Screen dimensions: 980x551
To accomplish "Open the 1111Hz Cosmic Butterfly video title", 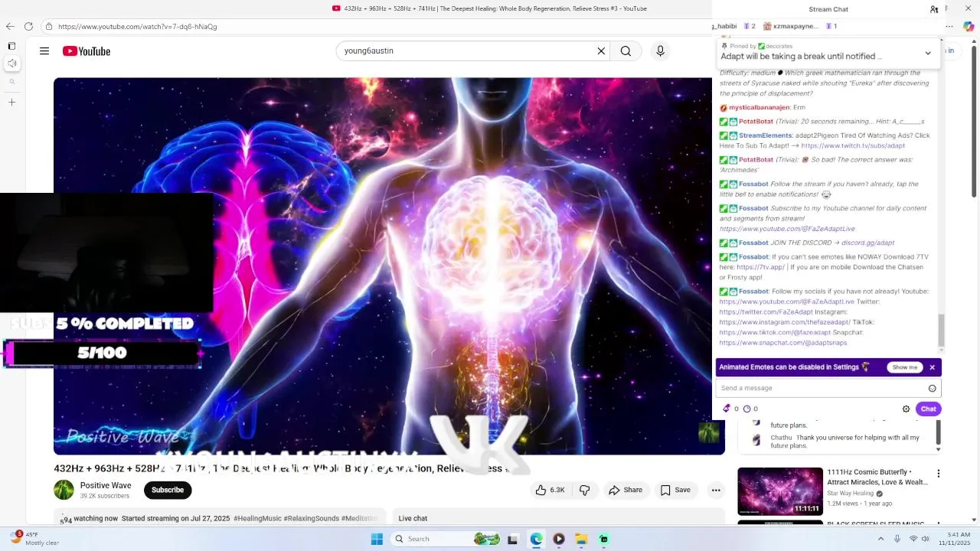I will 877,478.
